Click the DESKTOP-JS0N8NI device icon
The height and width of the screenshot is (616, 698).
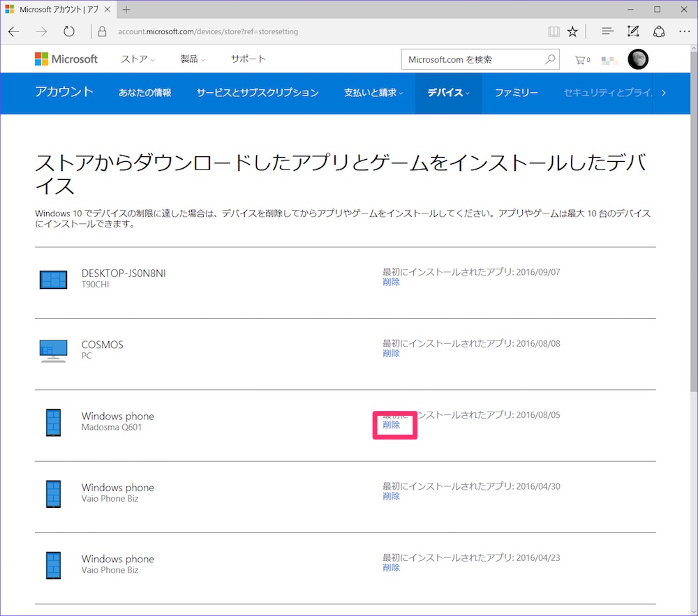[54, 280]
